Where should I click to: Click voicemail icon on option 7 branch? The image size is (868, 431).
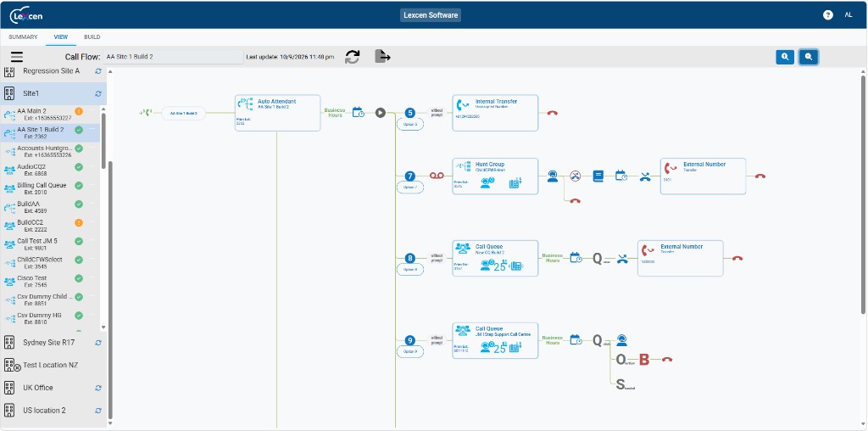[437, 176]
